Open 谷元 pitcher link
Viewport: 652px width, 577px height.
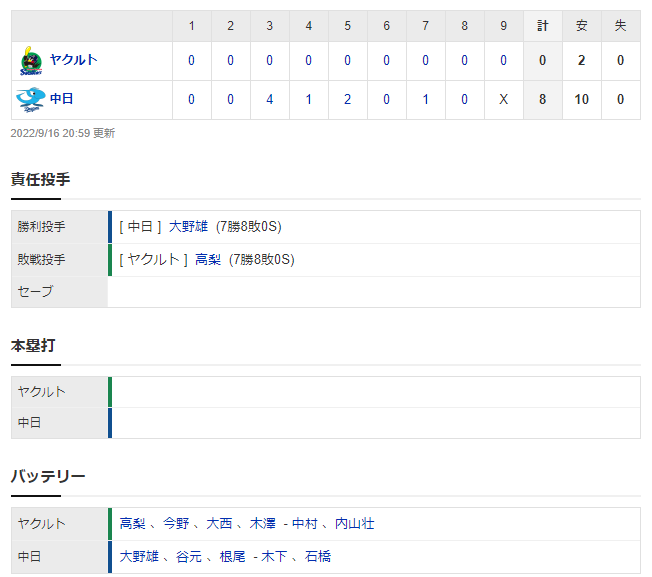pyautogui.click(x=189, y=556)
